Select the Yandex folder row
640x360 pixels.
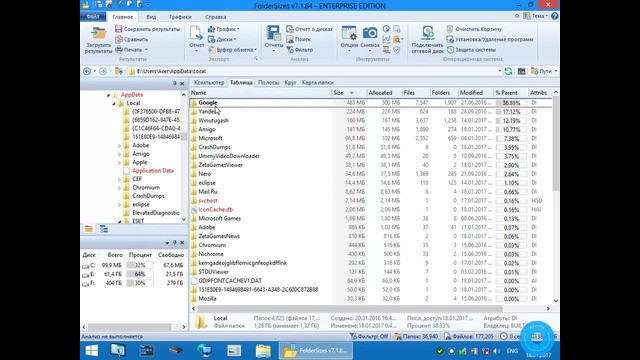370,111
